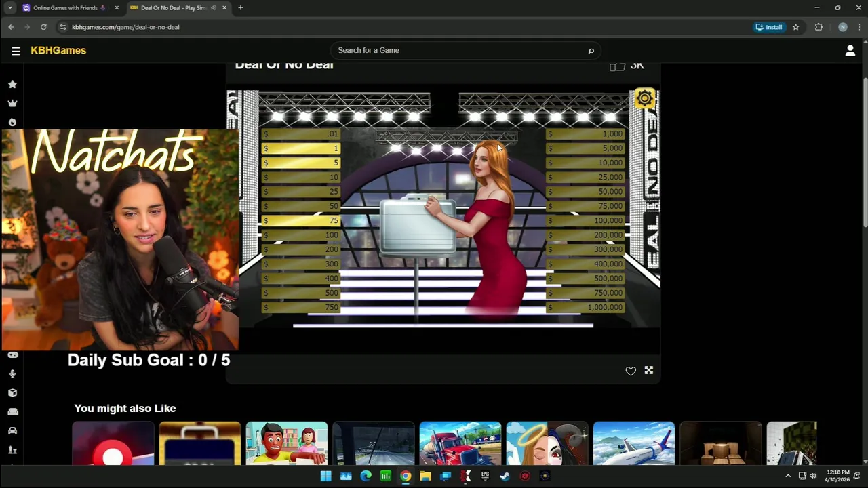Viewport: 868px width, 488px height.
Task: Open the airplane game thumbnail
Action: 634,443
